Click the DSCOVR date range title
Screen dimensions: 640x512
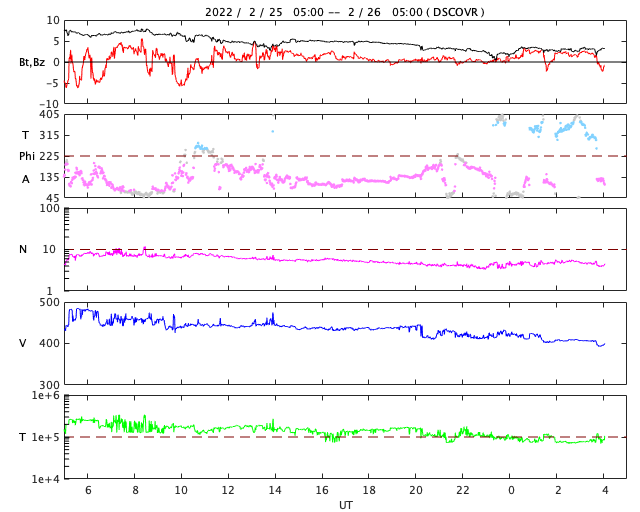(344, 12)
